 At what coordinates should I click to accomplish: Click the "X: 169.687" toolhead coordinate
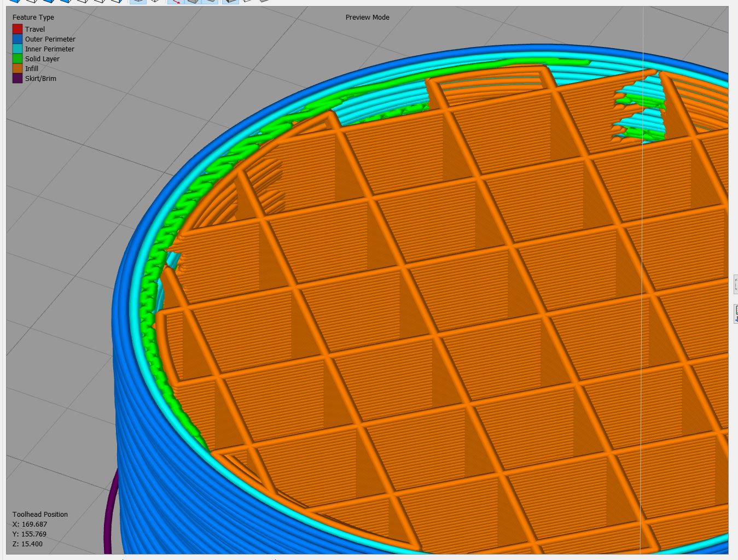click(x=30, y=524)
